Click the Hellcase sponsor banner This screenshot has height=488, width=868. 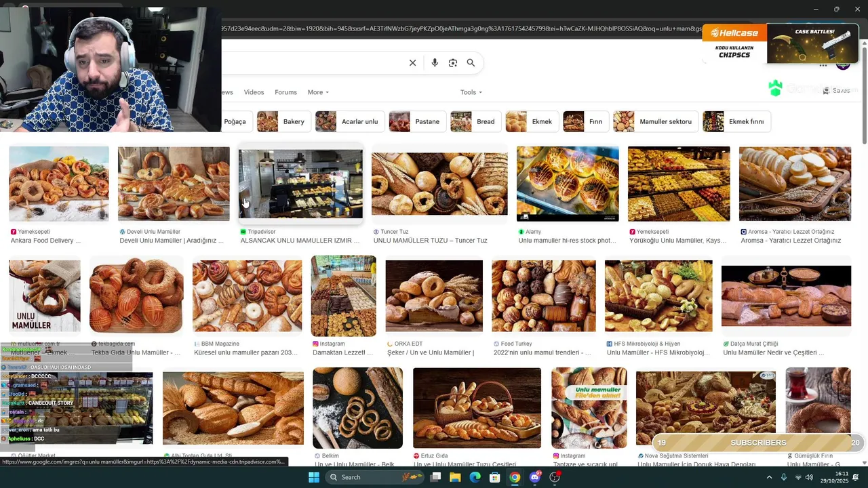pos(734,43)
